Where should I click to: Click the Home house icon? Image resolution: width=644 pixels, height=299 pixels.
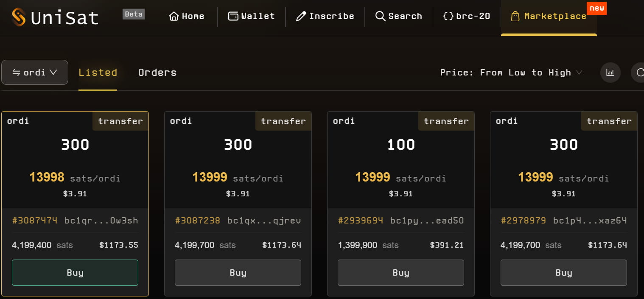(174, 17)
